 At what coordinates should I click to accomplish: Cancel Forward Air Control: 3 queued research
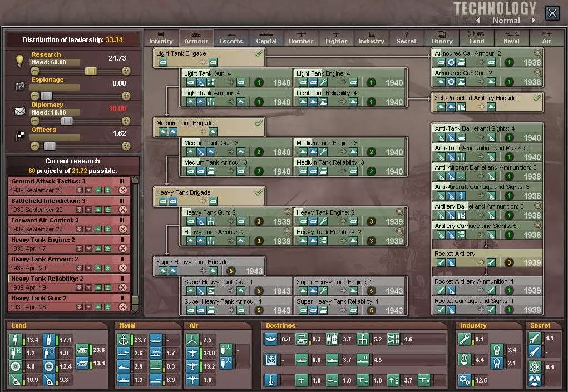123,229
